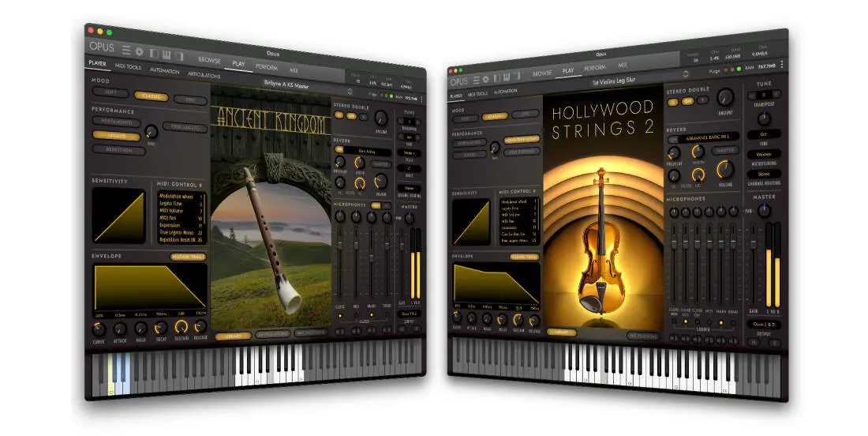Click settings gear in Hollywood Strings window
This screenshot has height=436, width=868.
pyautogui.click(x=485, y=79)
